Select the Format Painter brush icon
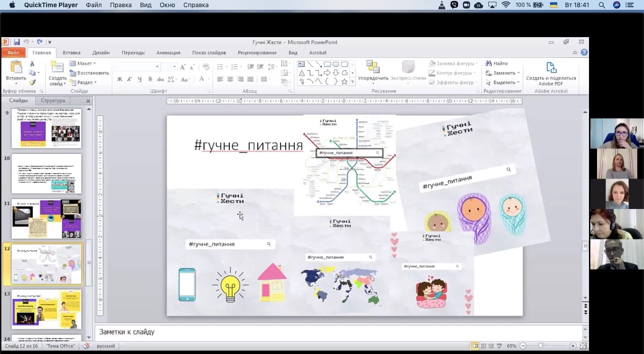Screen dimensions: 644x354 click(32, 82)
